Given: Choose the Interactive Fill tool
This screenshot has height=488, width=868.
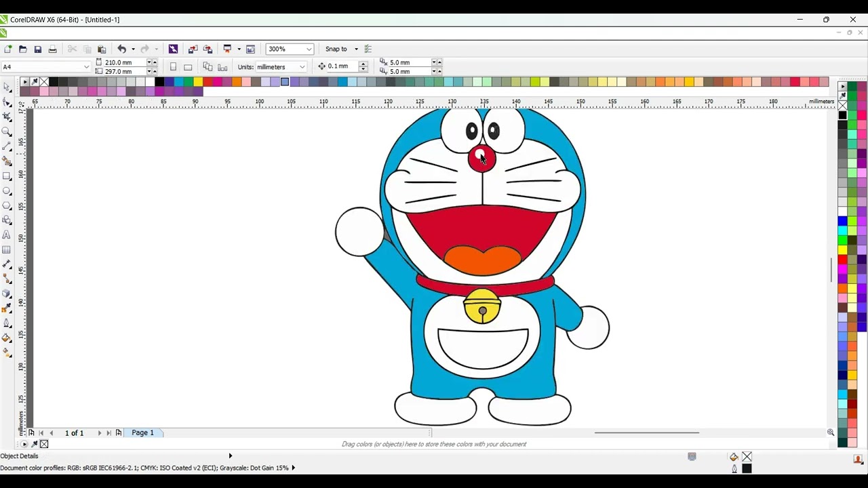Looking at the screenshot, I should pos(7,353).
